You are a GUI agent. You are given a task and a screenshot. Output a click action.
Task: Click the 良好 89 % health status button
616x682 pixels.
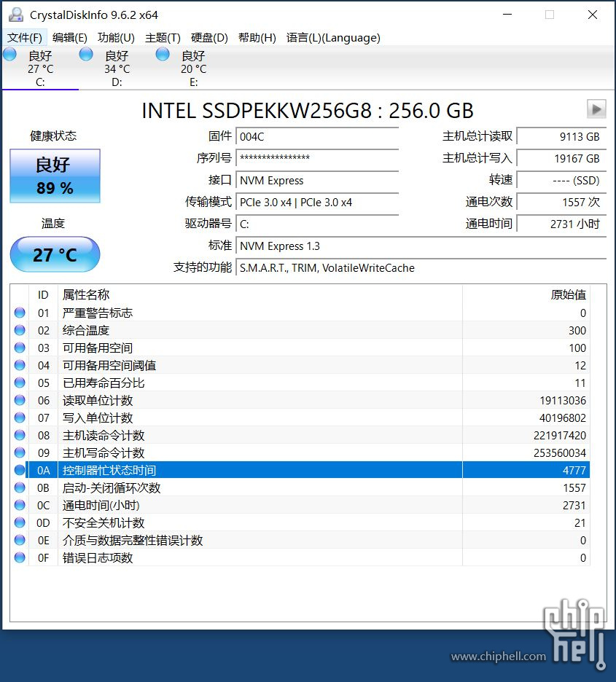click(x=55, y=176)
